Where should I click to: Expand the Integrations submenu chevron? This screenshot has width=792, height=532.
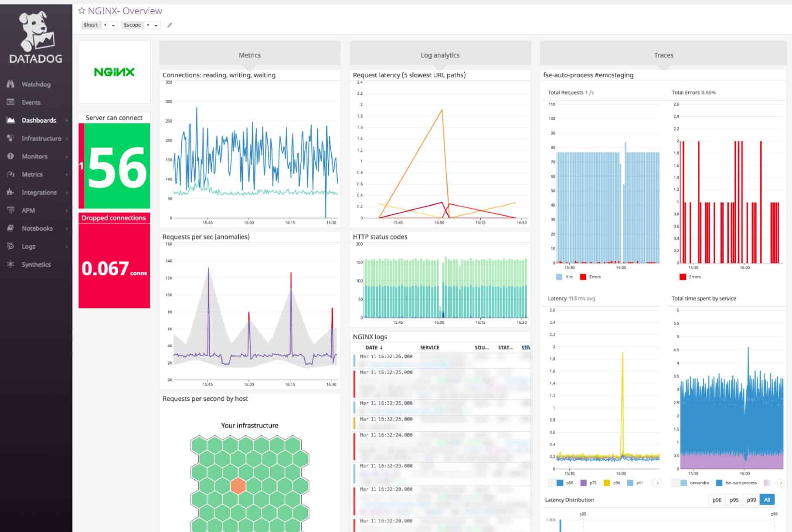tap(67, 192)
